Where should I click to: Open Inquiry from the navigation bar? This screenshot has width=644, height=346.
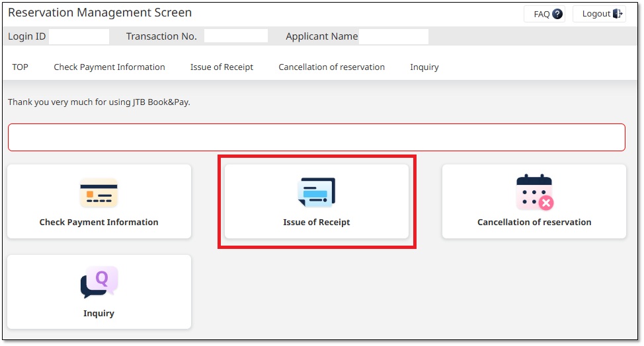[424, 67]
